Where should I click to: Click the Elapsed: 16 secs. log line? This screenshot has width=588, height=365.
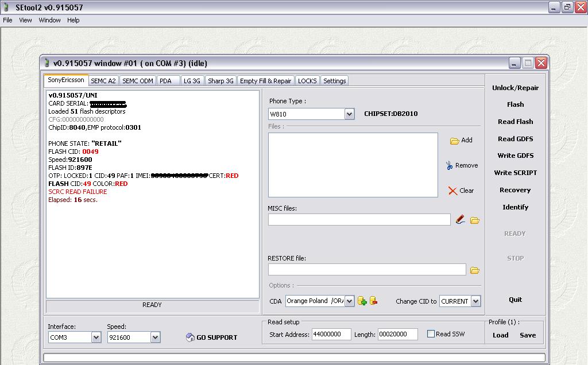[73, 200]
